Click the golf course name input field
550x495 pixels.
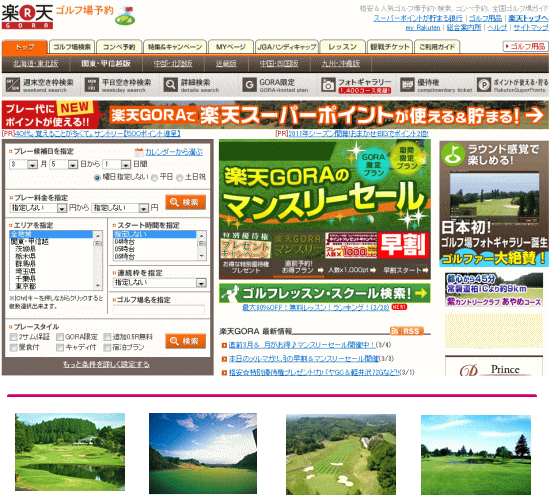(x=159, y=309)
